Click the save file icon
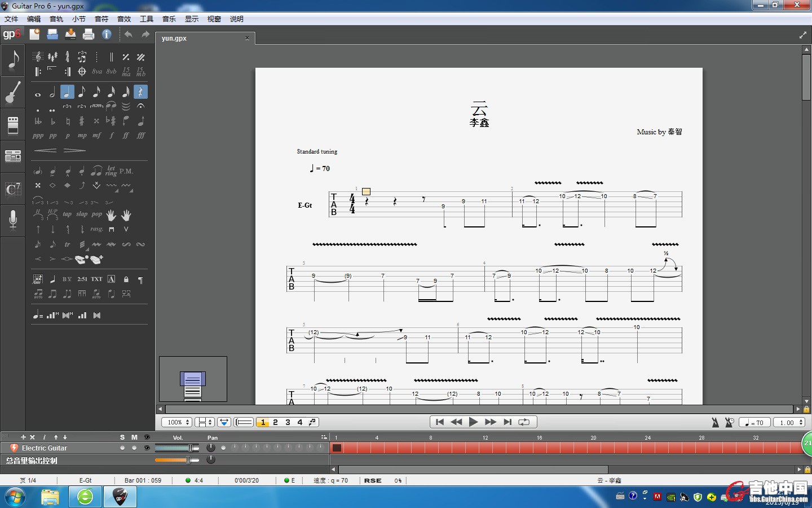 pyautogui.click(x=70, y=34)
